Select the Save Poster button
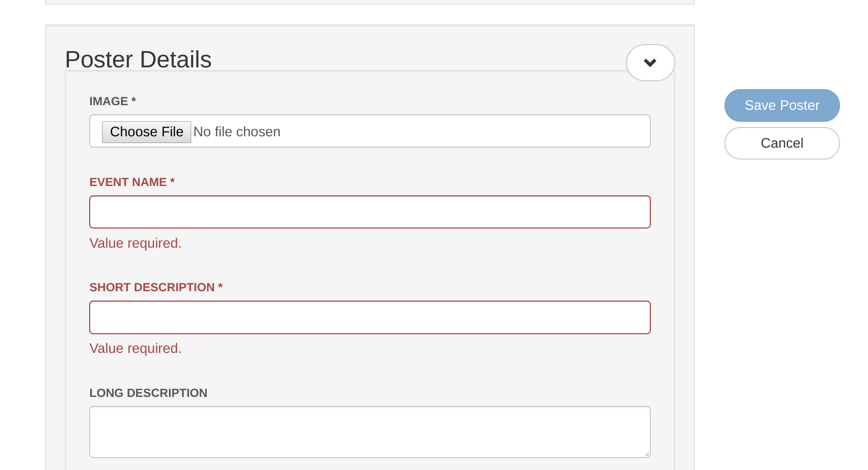 point(781,105)
